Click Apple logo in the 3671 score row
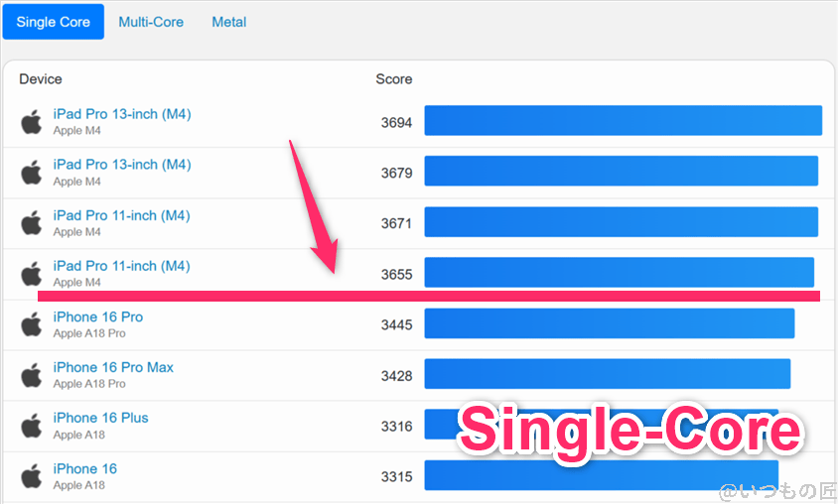838x504 pixels. click(32, 222)
